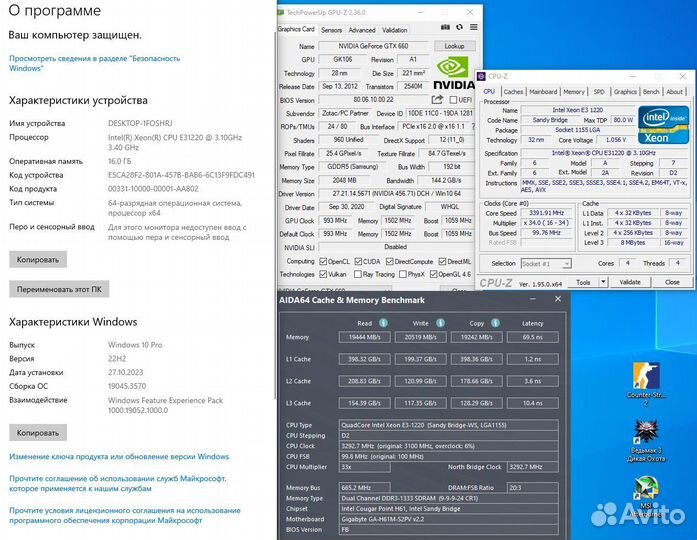
Task: Click the CPU-Z title bar app icon
Action: click(481, 76)
